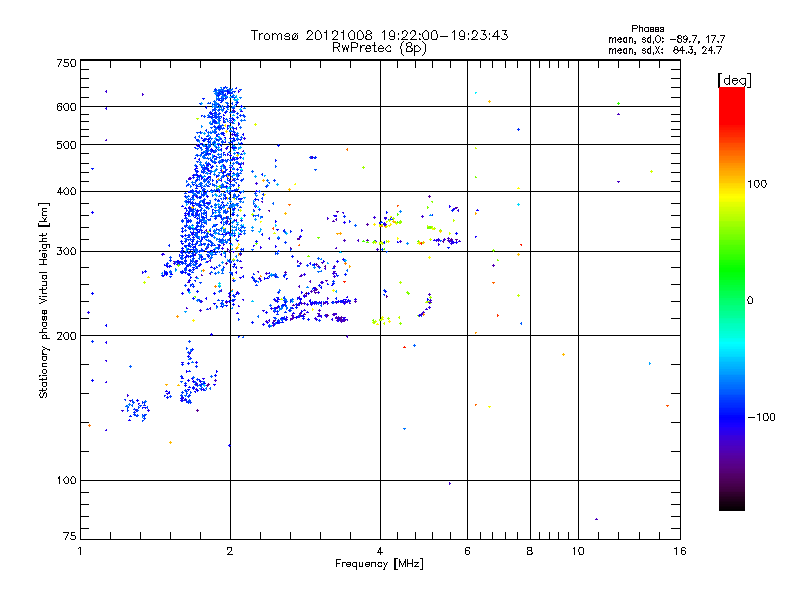Click the y-axis tick label "300"
The width and height of the screenshot is (800, 600).
[x=66, y=252]
